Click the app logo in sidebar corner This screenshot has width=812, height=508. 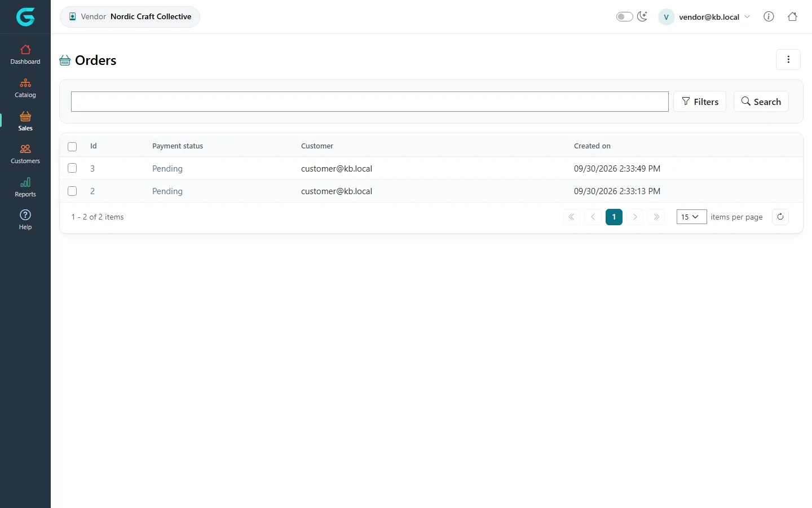25,17
